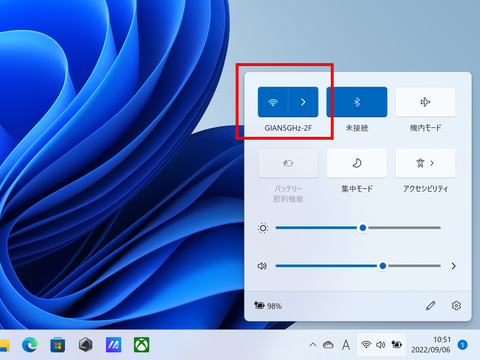Screen dimensions: 480x360
Task: Click the tray Wi-Fi icon
Action: tap(366, 345)
